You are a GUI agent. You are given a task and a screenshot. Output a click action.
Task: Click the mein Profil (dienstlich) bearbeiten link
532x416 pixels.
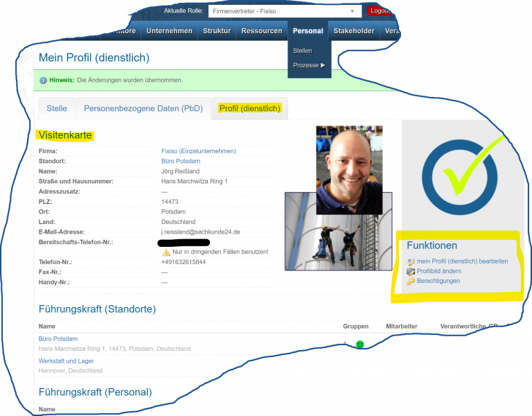click(x=462, y=261)
